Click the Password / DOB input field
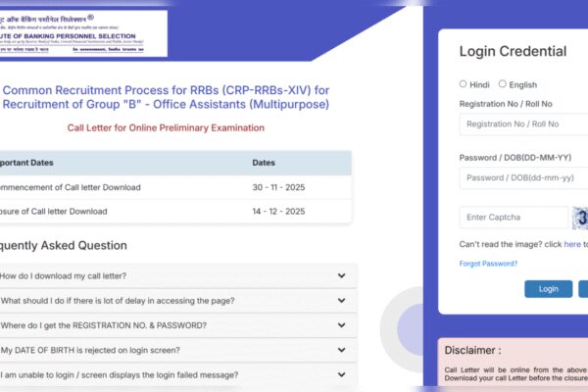The image size is (588, 392). point(524,177)
